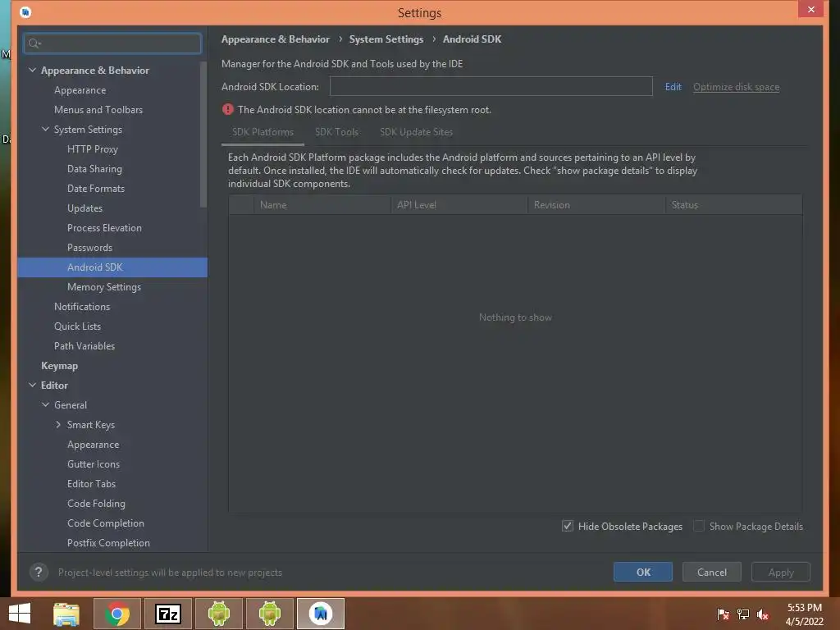Viewport: 840px width, 630px height.
Task: Open Keymap settings
Action: (x=59, y=366)
